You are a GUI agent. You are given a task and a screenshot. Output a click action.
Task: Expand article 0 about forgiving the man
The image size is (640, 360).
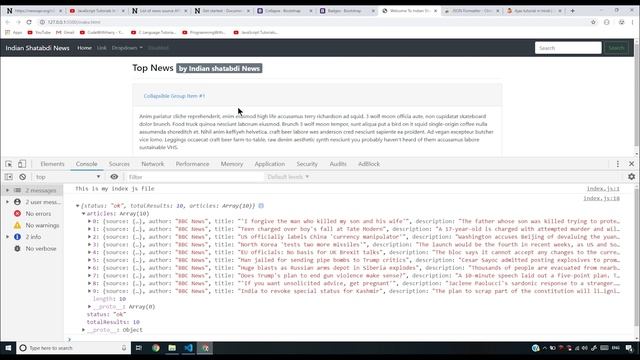89,221
